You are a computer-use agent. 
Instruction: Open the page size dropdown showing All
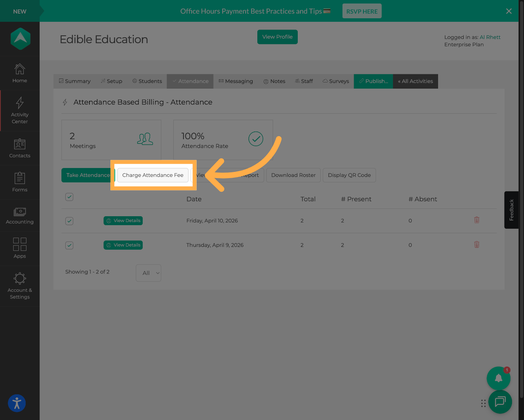tap(148, 273)
